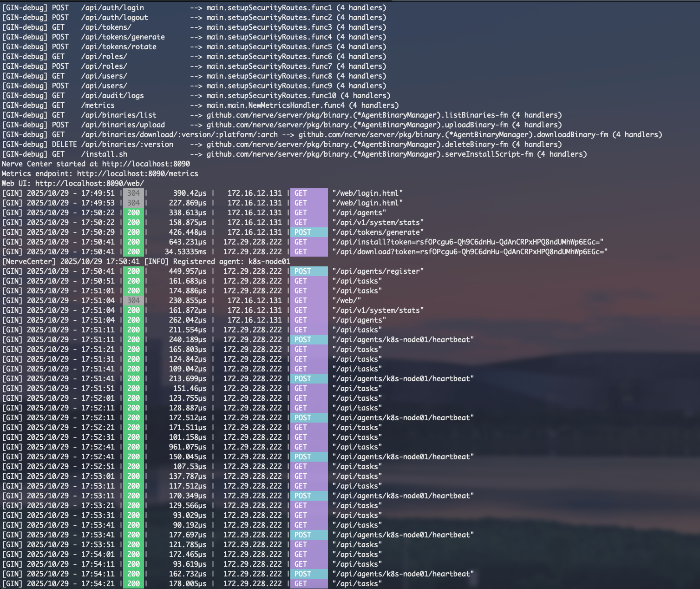
Task: Click the 'Registered agent: k8s-node01' log message
Action: coord(231,261)
